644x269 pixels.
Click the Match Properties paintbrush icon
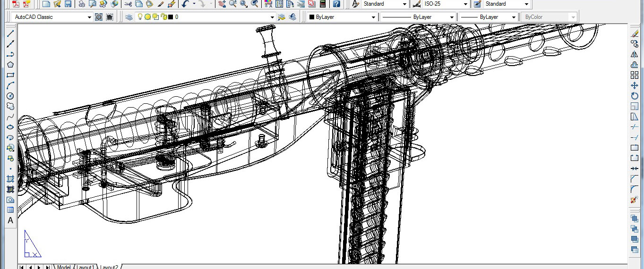point(161,4)
